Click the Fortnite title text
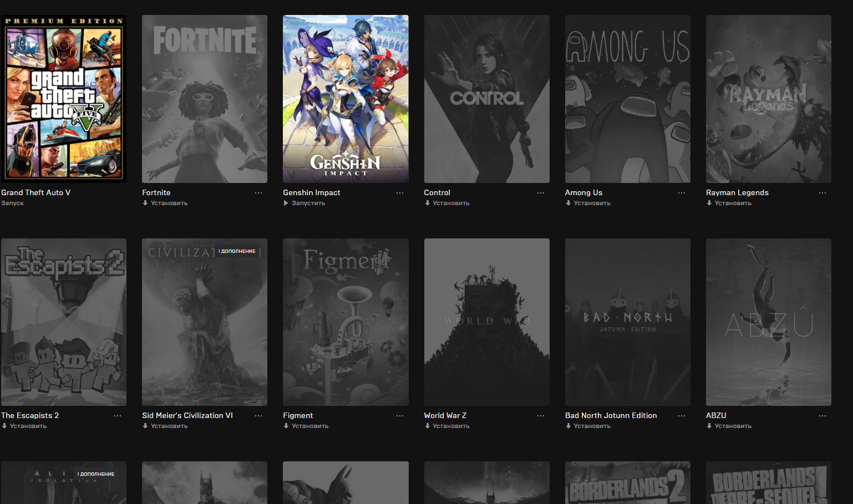This screenshot has height=504, width=853. click(156, 192)
